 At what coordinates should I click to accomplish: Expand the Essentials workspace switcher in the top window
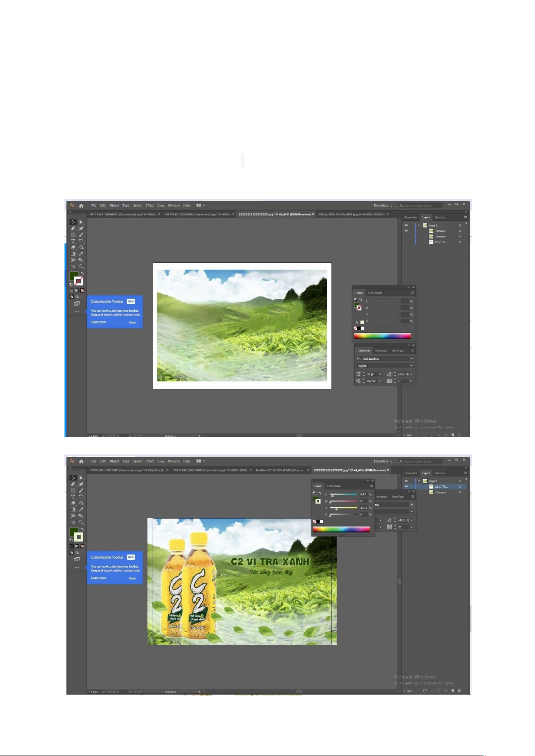383,205
